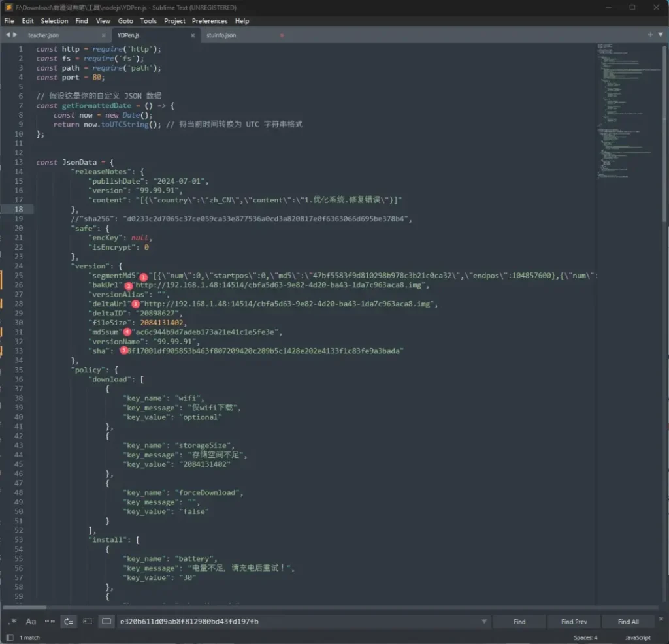Click the Find button
Viewport: 669px width, 644px height.
point(519,622)
